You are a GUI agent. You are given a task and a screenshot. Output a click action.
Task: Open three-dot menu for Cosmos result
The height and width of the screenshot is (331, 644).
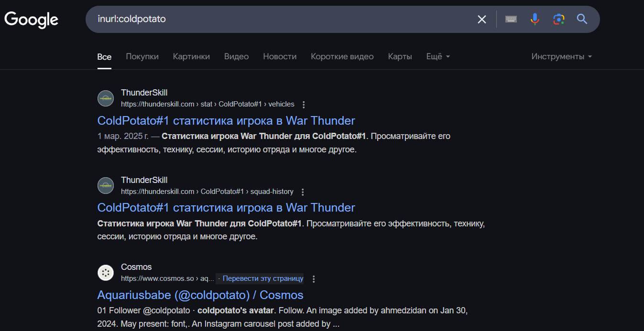point(314,279)
